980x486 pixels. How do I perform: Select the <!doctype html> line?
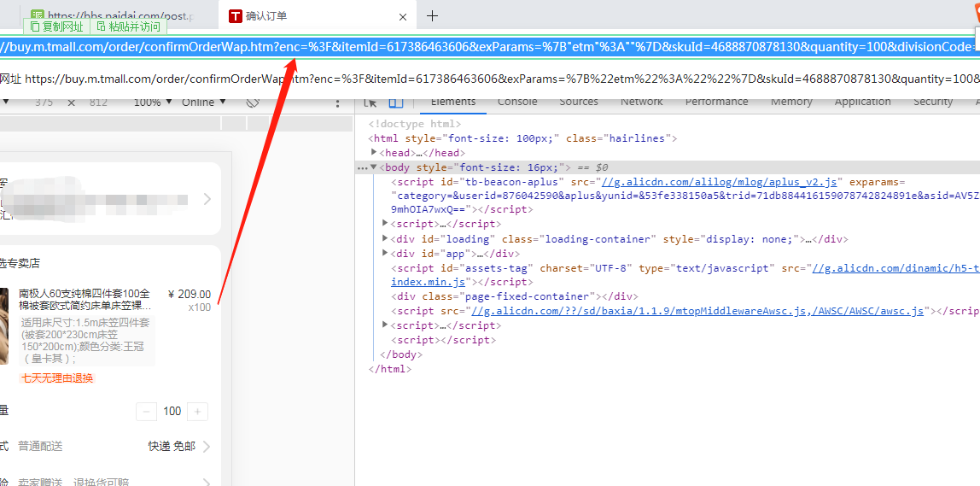(x=414, y=124)
